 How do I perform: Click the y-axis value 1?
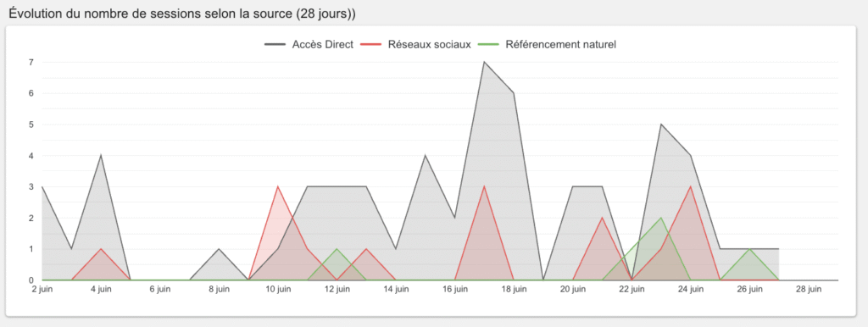pos(31,249)
